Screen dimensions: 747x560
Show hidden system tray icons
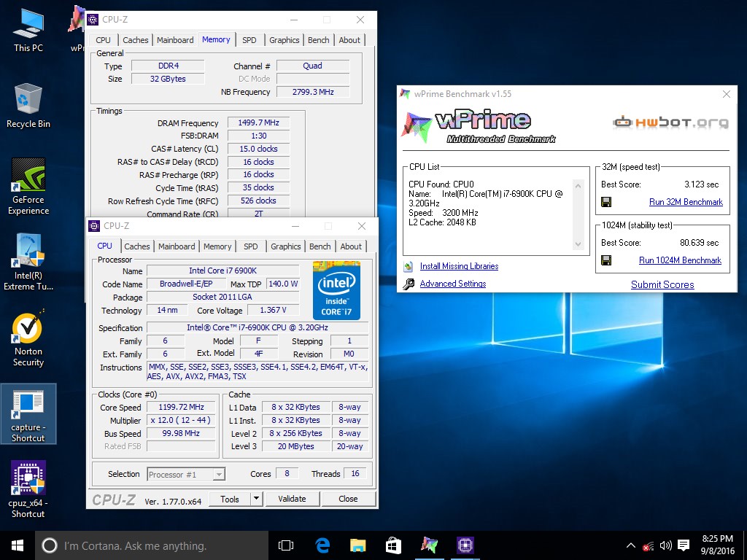[x=630, y=545]
